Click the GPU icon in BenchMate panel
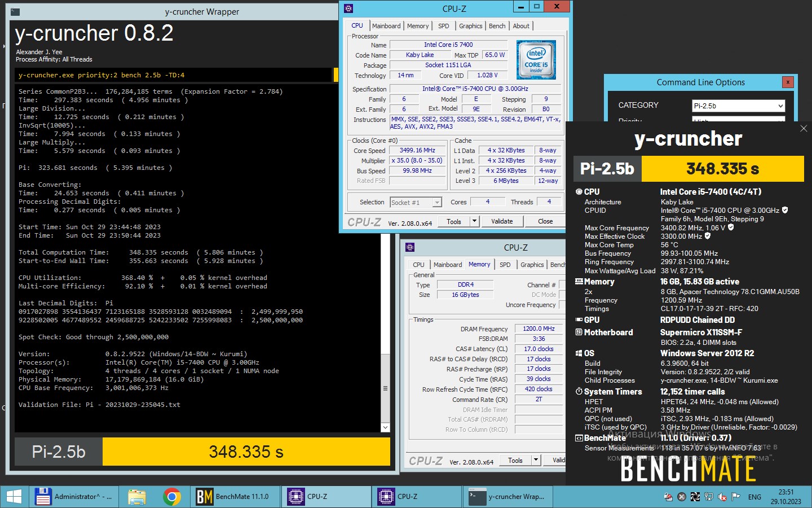The height and width of the screenshot is (508, 812). pyautogui.click(x=579, y=320)
